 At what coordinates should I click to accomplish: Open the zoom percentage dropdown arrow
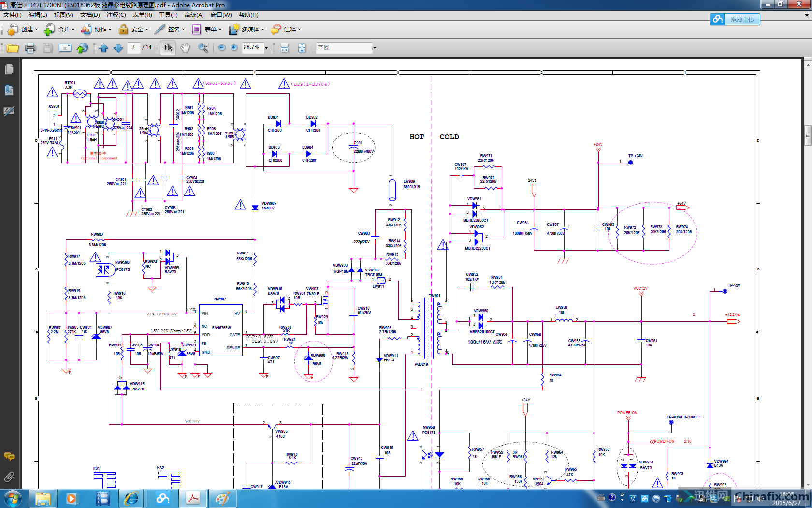tap(266, 48)
